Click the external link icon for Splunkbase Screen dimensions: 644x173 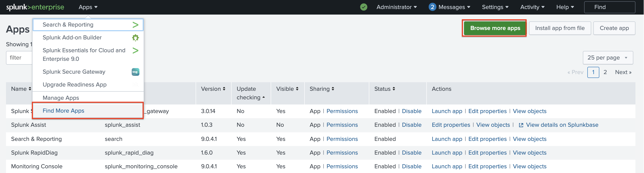click(521, 125)
